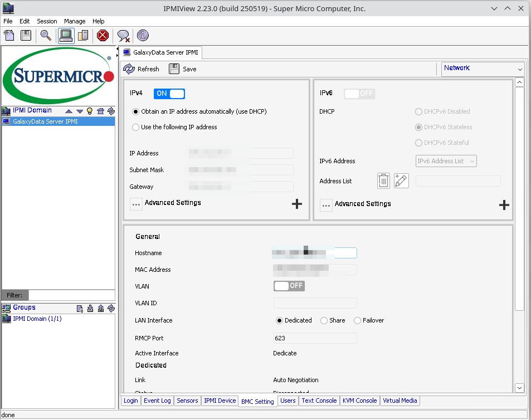This screenshot has width=531, height=420.
Task: Expand IPv4 Advanced Settings plus sign
Action: pos(297,204)
